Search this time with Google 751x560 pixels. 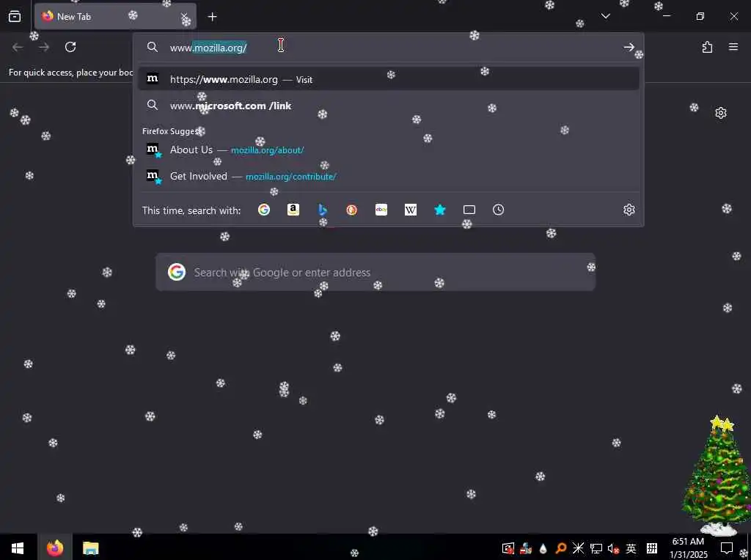[x=264, y=210]
